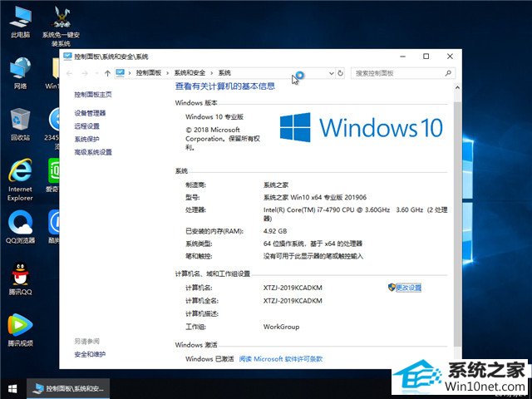Launch 腾讯视频 from desktop
This screenshot has height=399, width=532.
(x=20, y=330)
